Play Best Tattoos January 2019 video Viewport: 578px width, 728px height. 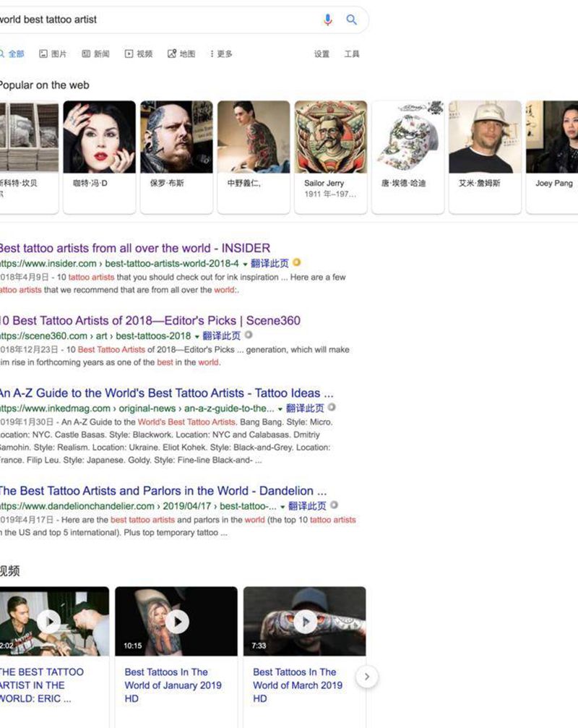click(x=177, y=621)
